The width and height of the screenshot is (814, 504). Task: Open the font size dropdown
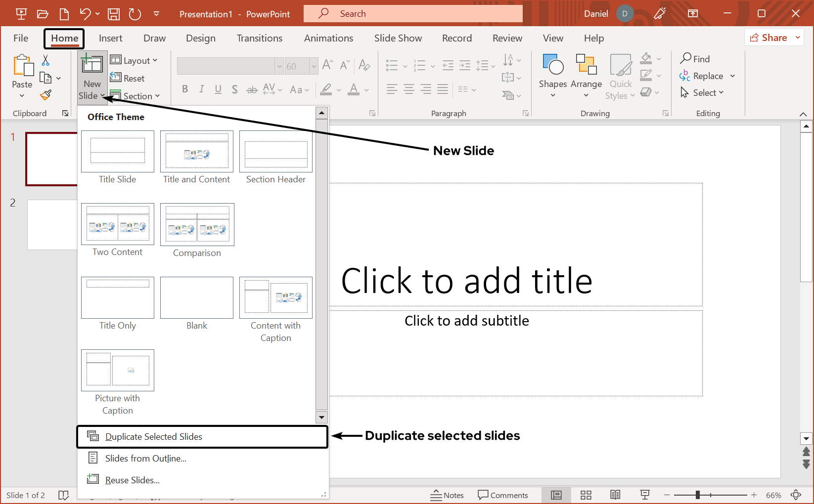coord(315,66)
